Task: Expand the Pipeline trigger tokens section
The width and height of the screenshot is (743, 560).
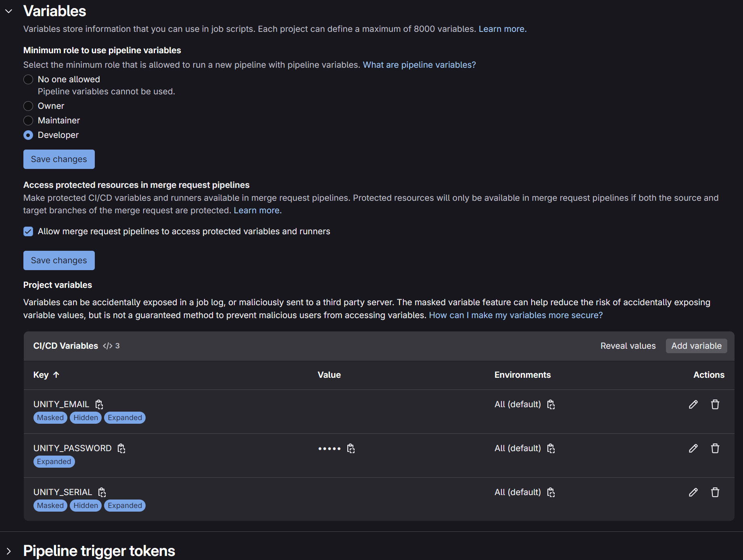Action: click(9, 551)
